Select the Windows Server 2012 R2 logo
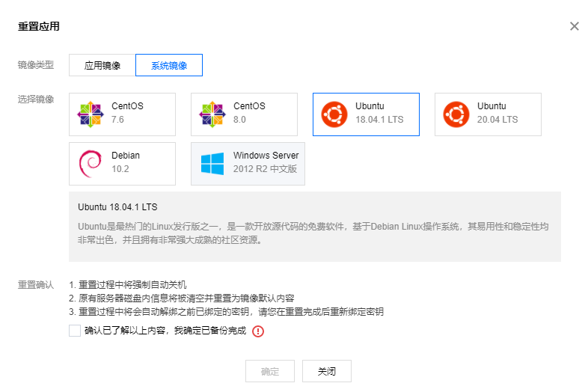 click(x=212, y=164)
